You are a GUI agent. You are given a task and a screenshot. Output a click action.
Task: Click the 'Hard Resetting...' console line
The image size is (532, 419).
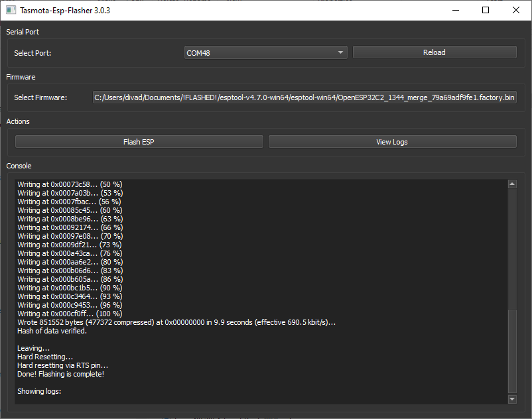click(45, 357)
